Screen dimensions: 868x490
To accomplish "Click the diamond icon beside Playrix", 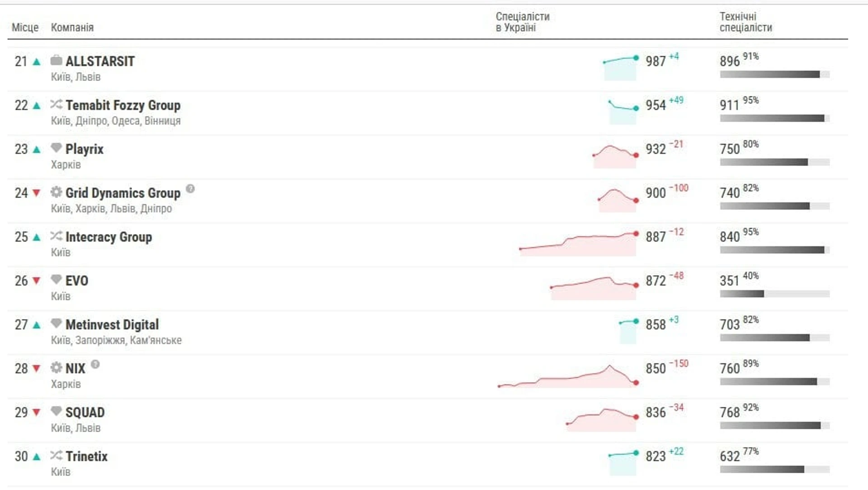I will coord(56,147).
